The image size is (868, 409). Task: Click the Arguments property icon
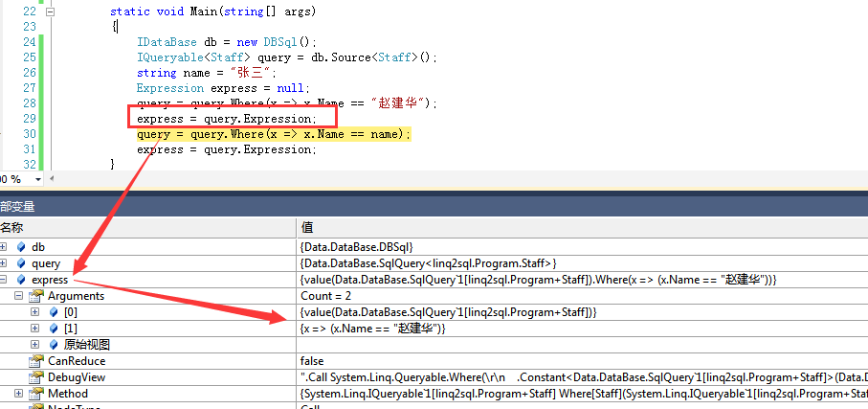36,296
